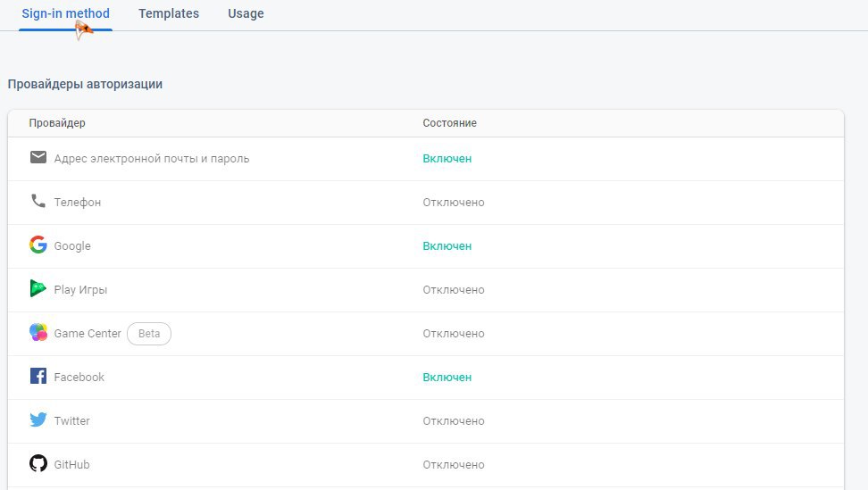Click the GitHub octocat icon
This screenshot has height=490, width=868.
pos(38,463)
